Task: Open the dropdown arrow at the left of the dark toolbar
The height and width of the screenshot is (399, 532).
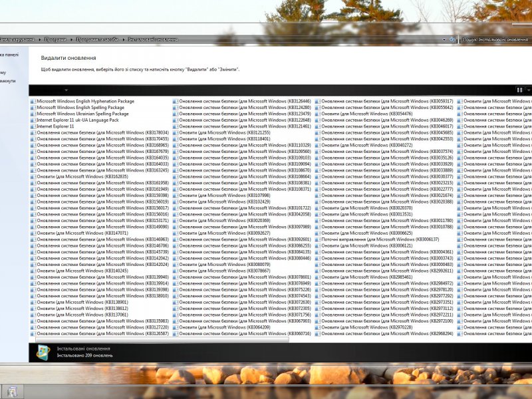Action: coord(66,90)
